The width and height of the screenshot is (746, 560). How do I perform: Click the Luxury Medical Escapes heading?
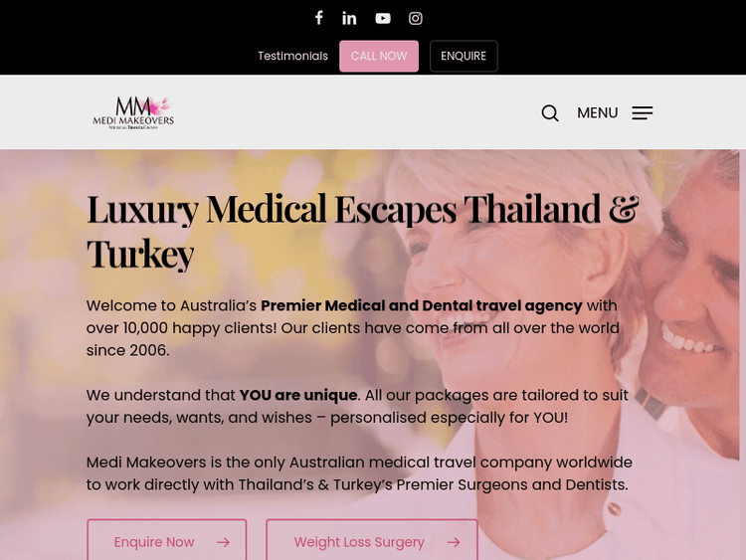coord(362,231)
